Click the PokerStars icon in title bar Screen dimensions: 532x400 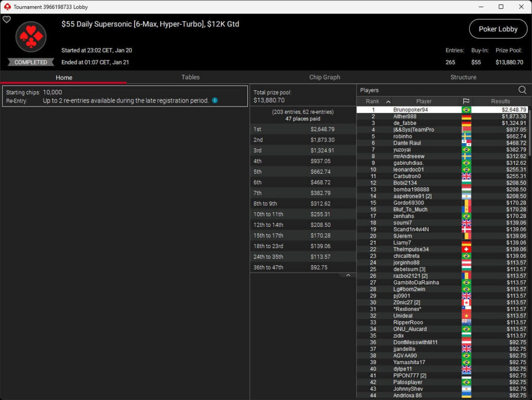click(7, 7)
